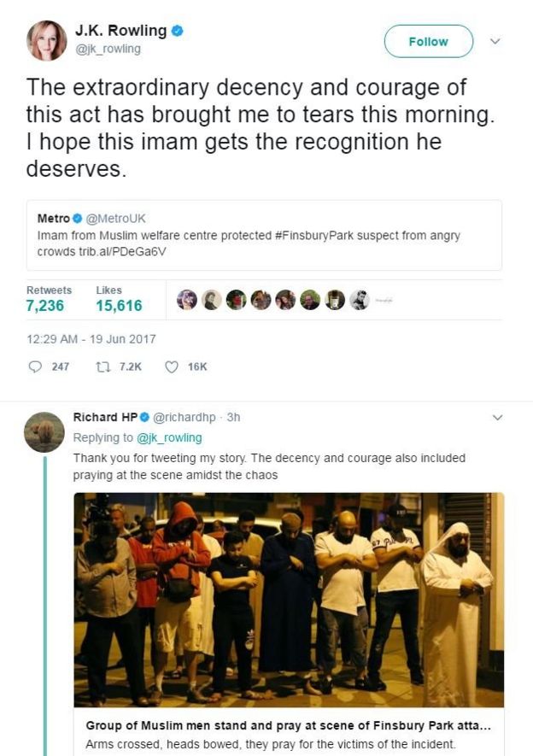Click the 12:29 AM - 19 Jun 2017 timestamp
Image resolution: width=533 pixels, height=756 pixels.
(x=91, y=339)
